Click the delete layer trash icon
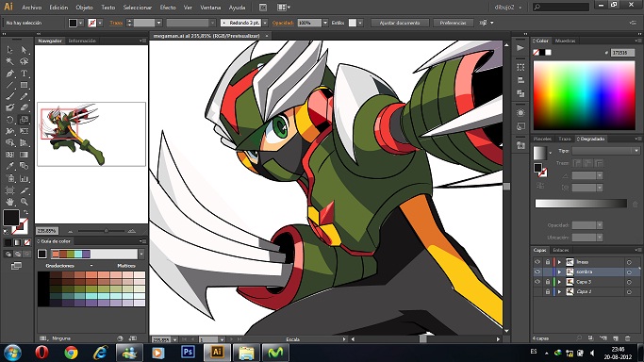This screenshot has height=362, width=644. coord(628,338)
